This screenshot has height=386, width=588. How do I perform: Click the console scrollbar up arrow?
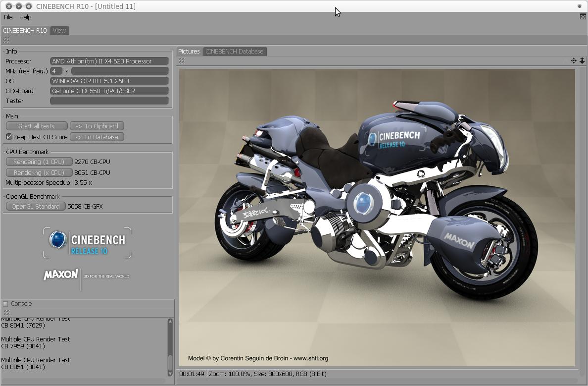tap(170, 322)
